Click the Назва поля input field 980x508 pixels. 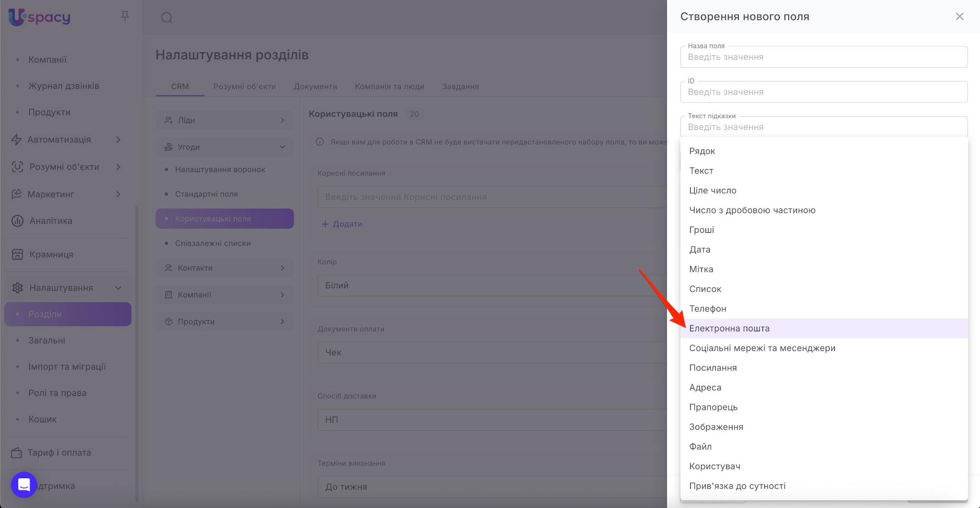click(823, 57)
